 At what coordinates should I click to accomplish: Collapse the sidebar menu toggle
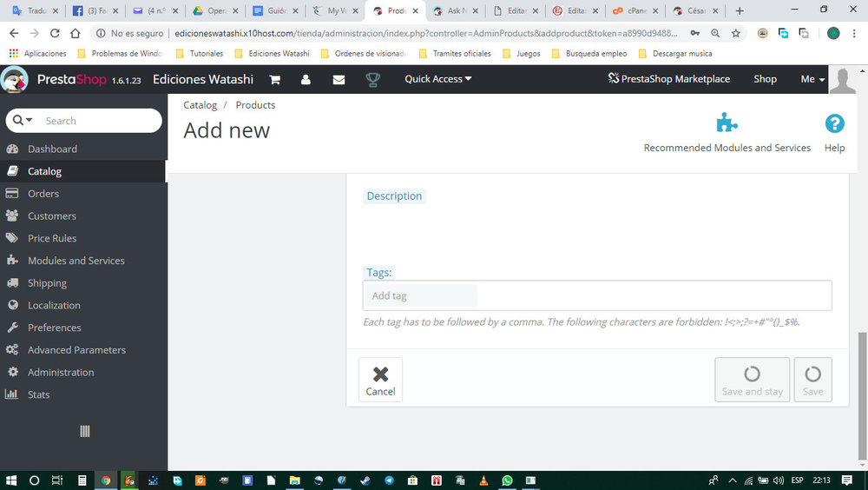tap(85, 431)
